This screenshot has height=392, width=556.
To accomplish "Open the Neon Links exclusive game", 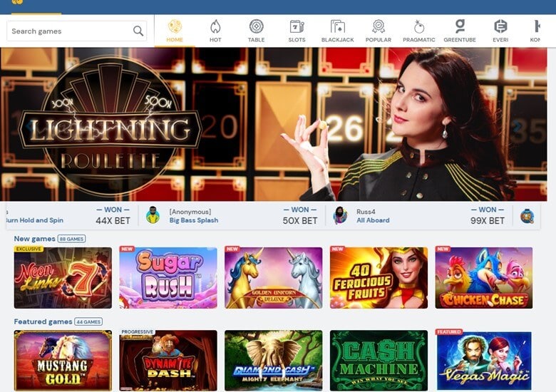I will [x=63, y=277].
